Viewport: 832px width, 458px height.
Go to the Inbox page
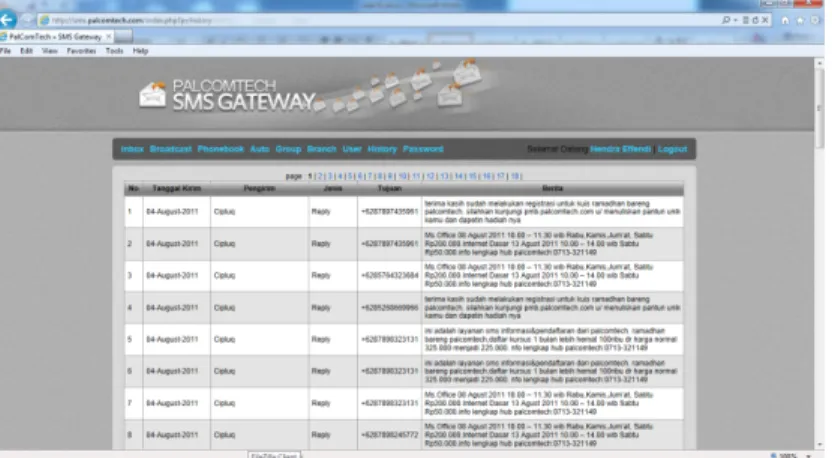pos(132,149)
